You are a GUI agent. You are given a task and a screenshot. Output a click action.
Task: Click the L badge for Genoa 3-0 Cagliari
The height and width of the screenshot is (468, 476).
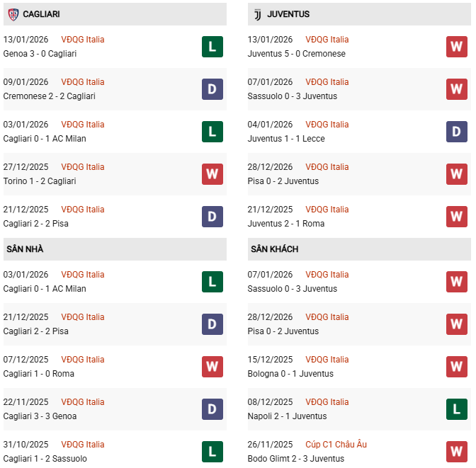pos(212,47)
